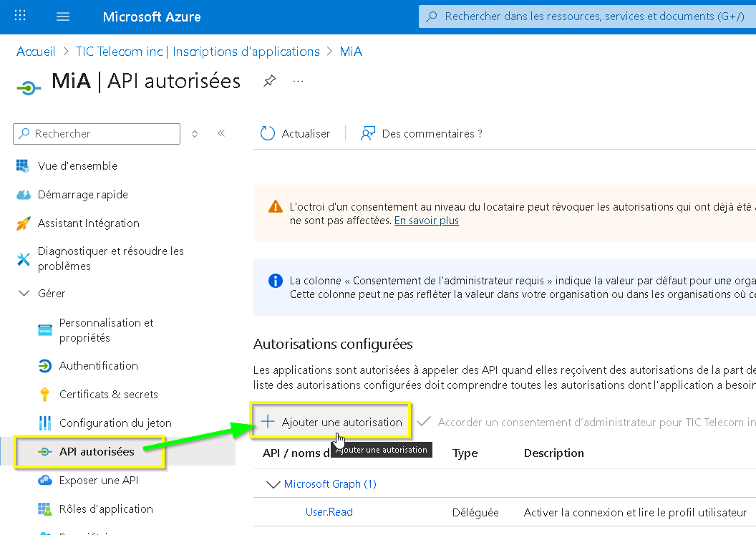Click Rôles d'application icon
Image resolution: width=756 pixels, height=535 pixels.
[x=45, y=509]
